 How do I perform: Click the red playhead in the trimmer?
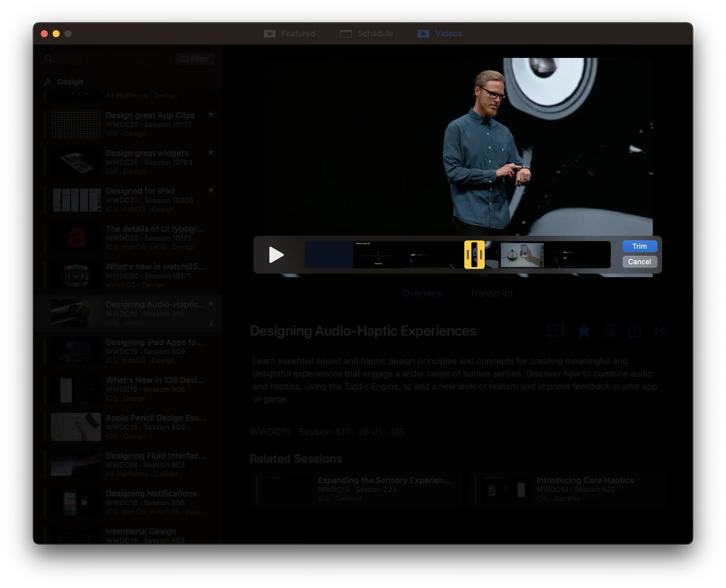[x=476, y=255]
